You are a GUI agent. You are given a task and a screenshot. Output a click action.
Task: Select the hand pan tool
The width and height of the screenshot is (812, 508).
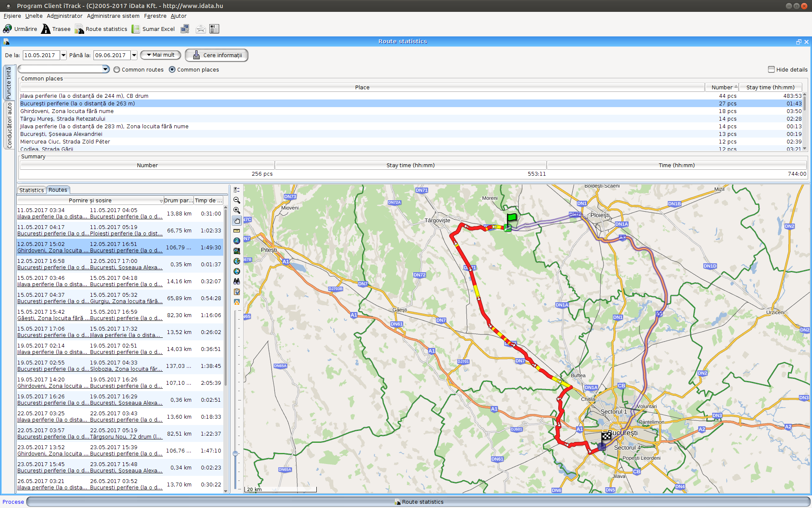point(237,221)
